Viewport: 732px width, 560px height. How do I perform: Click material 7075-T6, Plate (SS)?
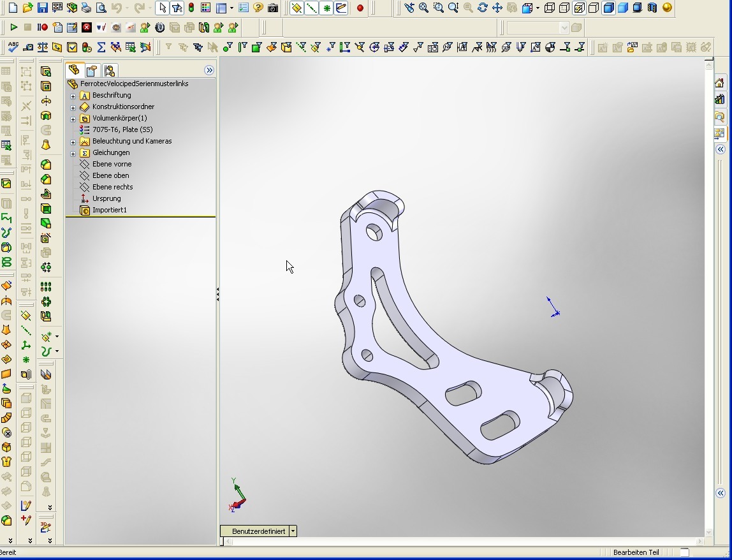pyautogui.click(x=122, y=129)
